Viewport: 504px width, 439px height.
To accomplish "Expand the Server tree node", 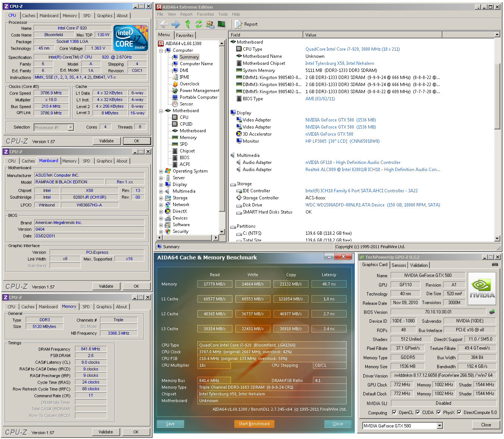I will (x=161, y=178).
